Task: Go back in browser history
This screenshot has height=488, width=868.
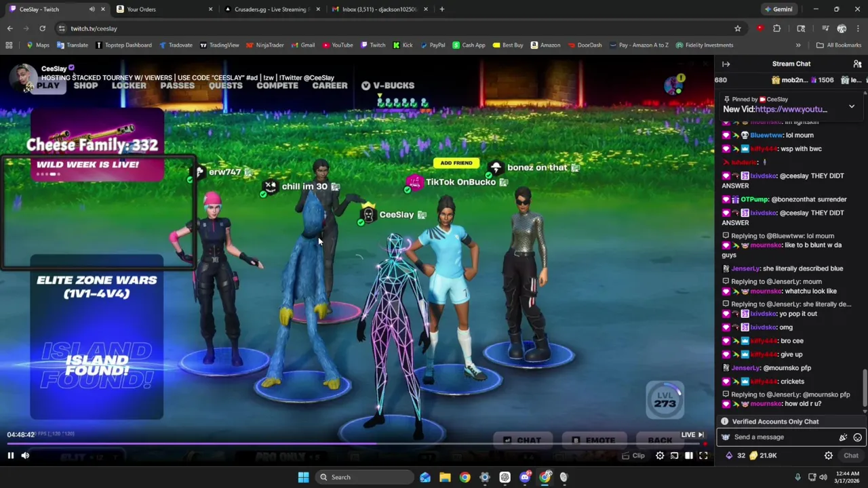Action: (x=9, y=28)
